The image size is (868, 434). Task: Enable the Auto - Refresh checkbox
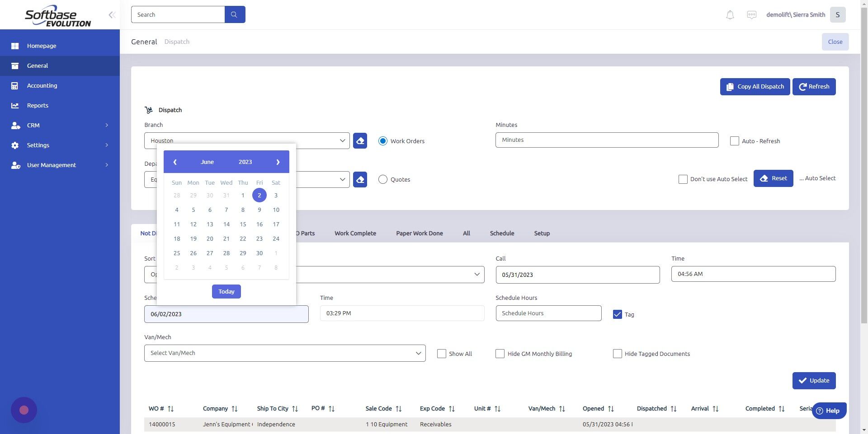(734, 141)
